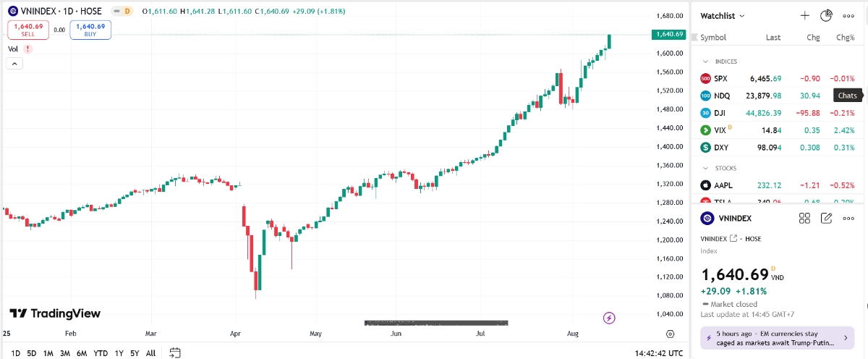Screen dimensions: 868x359
Task: Collapse the STOCKS watchlist section
Action: click(x=706, y=168)
